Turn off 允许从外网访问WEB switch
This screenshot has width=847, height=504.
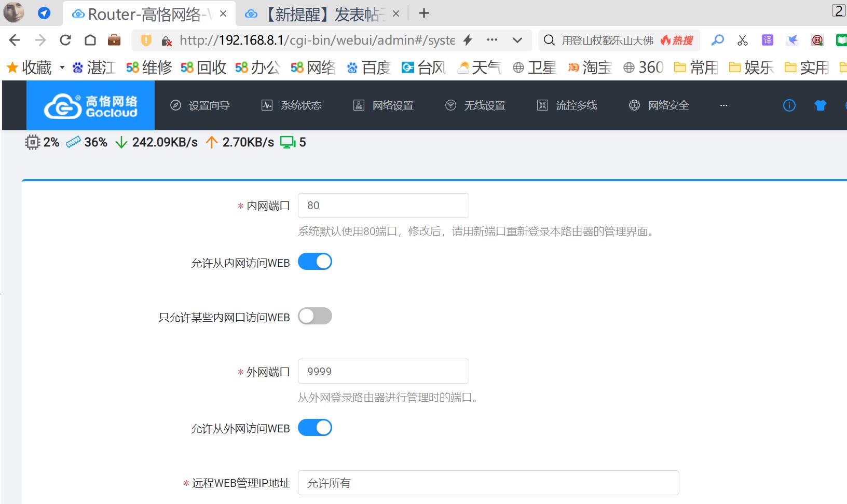coord(315,428)
